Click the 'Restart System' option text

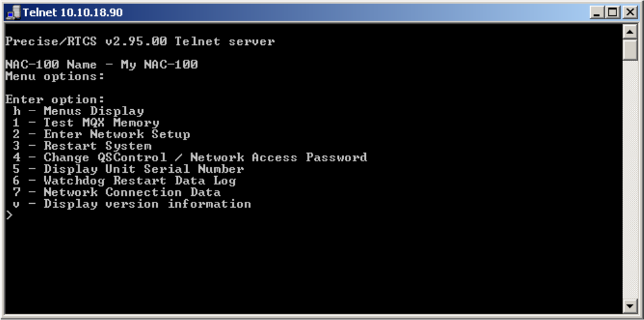[97, 146]
